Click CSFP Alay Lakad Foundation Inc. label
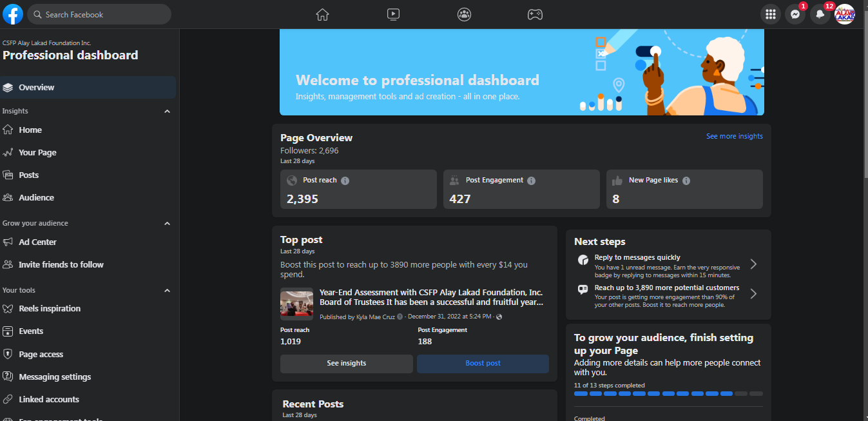868x421 pixels. pos(46,43)
